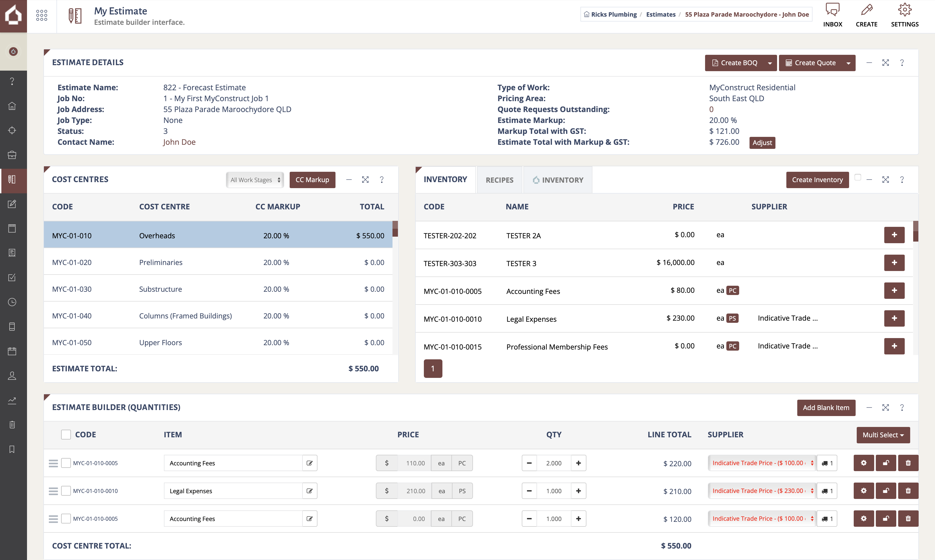Open the Multi Select dropdown
The image size is (935, 560).
883,435
